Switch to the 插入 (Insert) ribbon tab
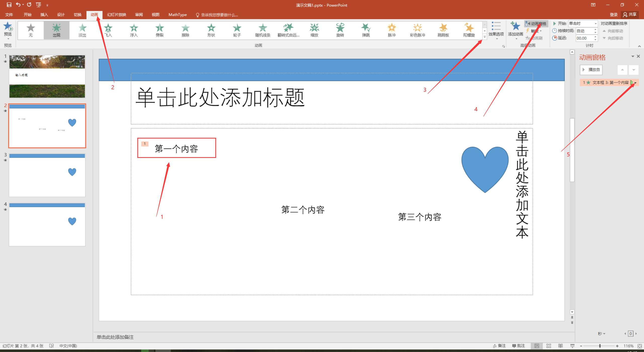This screenshot has width=644, height=352. 44,15
